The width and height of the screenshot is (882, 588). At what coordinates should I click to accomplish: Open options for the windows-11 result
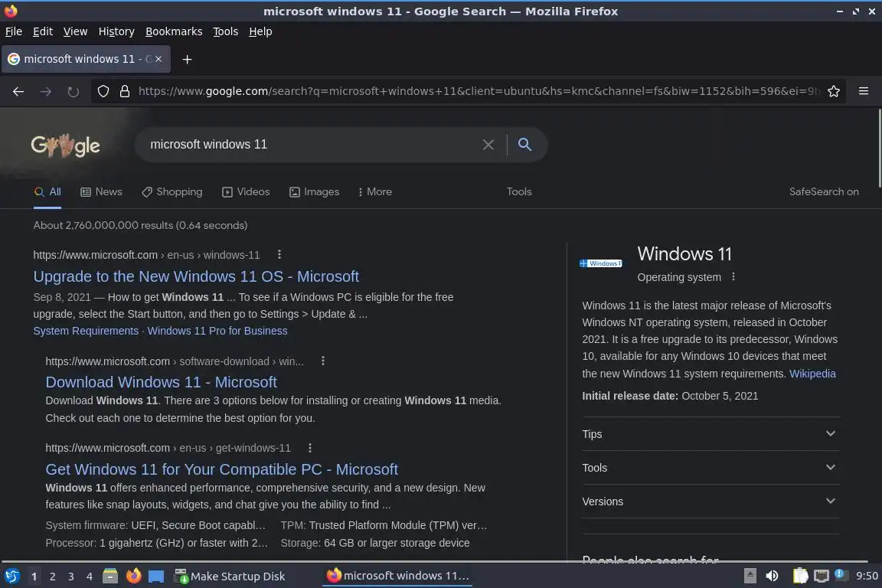[x=279, y=254]
